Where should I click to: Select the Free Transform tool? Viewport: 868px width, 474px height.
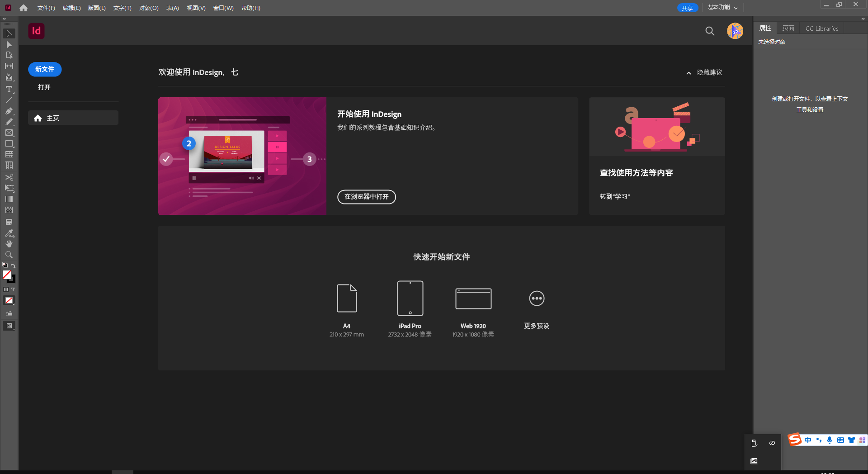pos(9,188)
